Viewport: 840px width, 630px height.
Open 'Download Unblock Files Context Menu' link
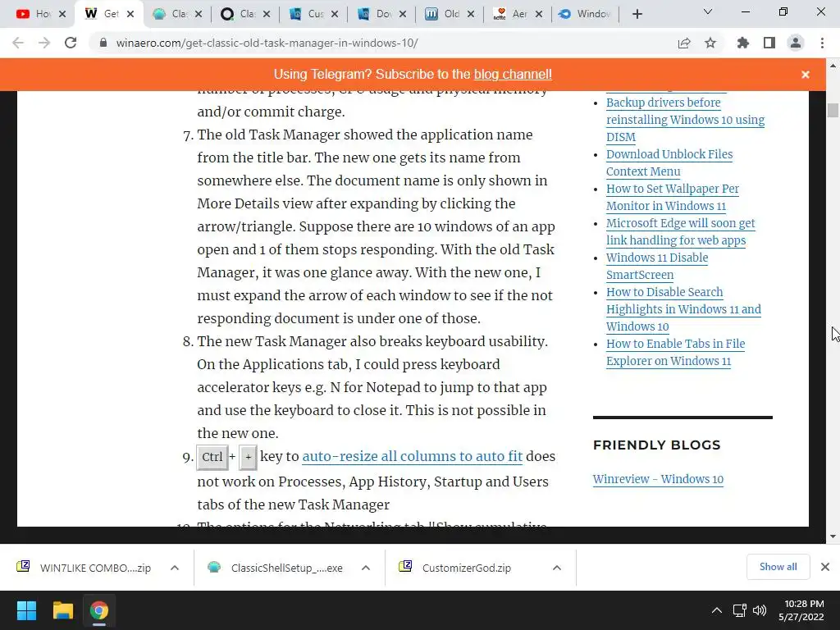click(x=669, y=163)
